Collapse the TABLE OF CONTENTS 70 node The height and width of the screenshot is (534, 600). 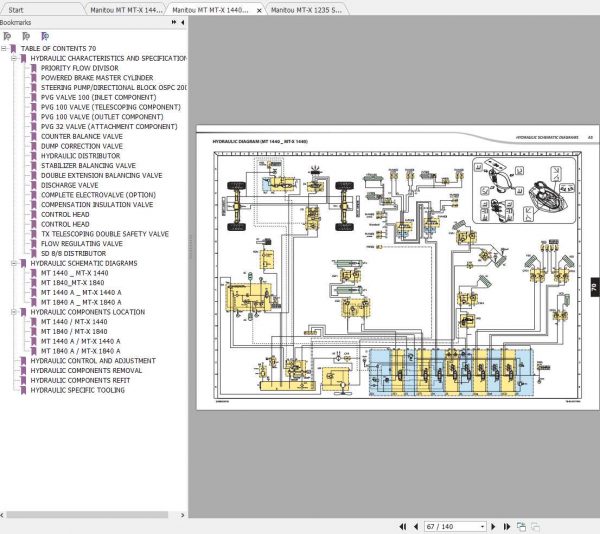[x=3, y=49]
